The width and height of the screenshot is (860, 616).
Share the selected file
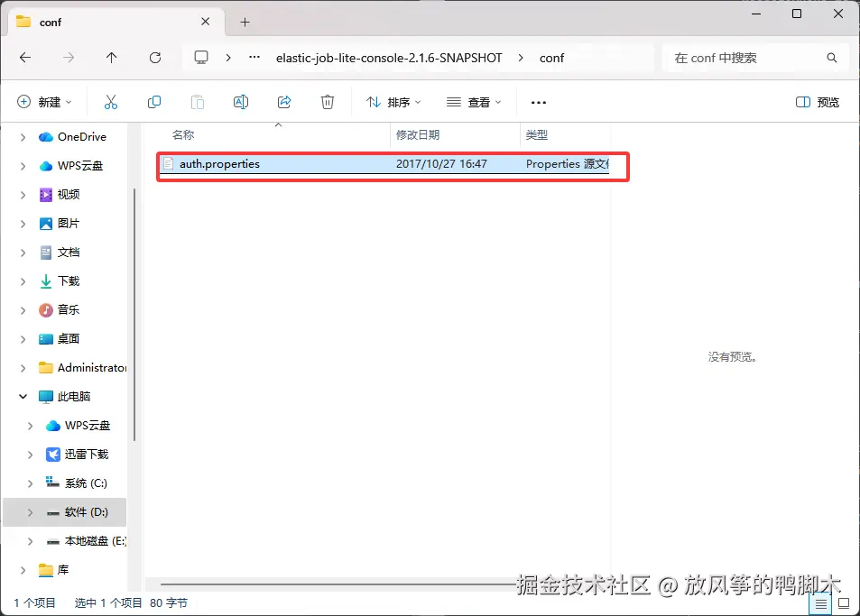(x=284, y=102)
